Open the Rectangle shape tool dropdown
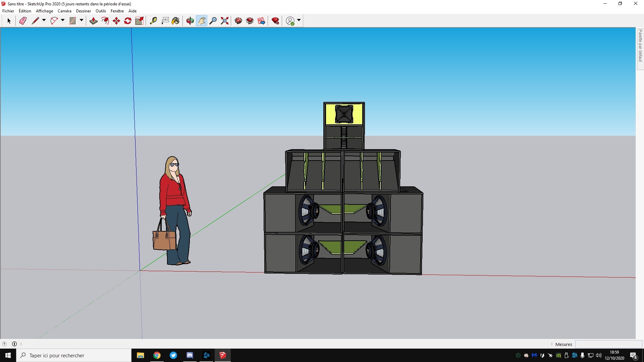The image size is (644, 362). [82, 20]
